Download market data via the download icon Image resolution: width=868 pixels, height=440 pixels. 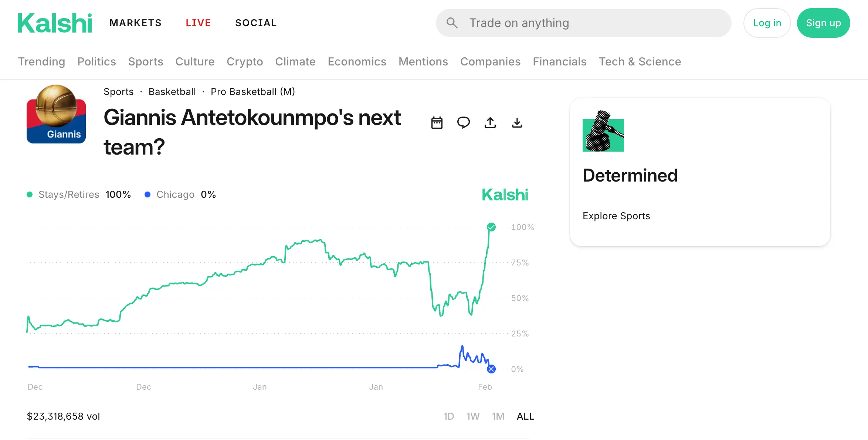517,122
